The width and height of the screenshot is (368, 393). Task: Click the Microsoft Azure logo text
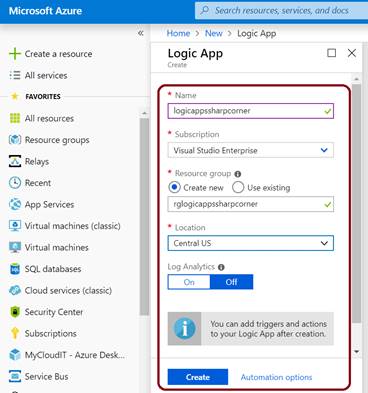(45, 11)
